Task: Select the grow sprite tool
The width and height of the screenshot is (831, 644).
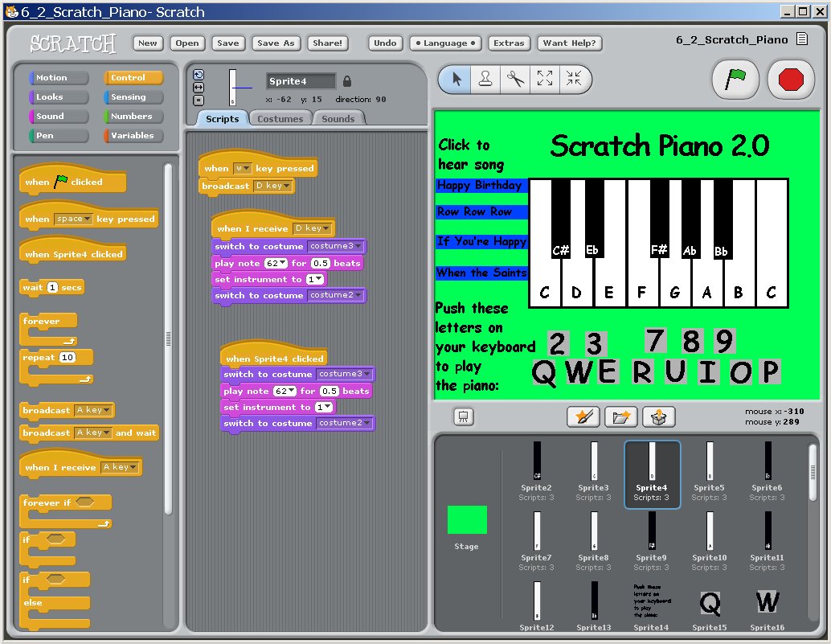Action: [x=545, y=80]
